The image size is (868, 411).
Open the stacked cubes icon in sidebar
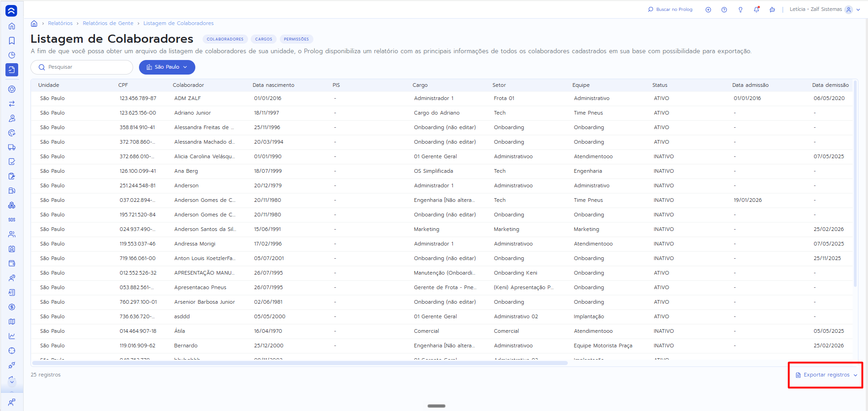pyautogui.click(x=12, y=205)
